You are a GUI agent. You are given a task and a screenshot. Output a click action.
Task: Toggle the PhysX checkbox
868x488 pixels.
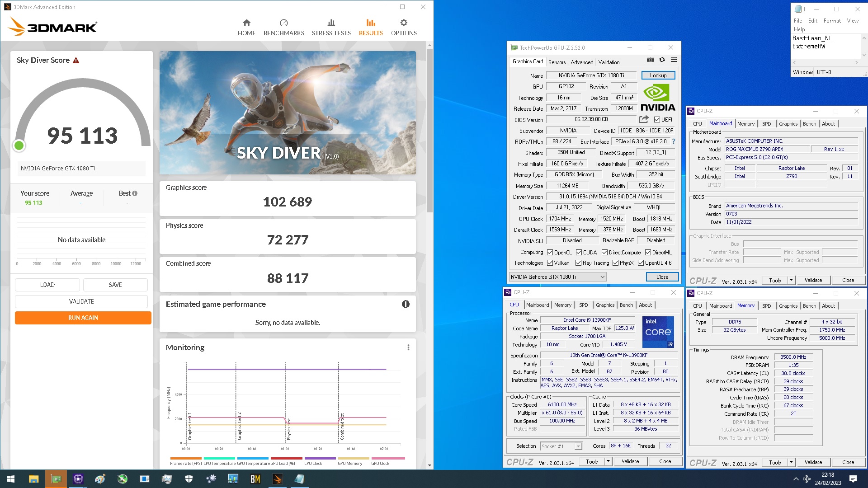[615, 263]
